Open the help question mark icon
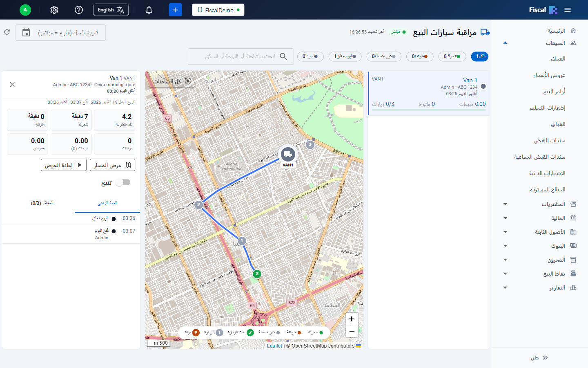588x368 pixels. [79, 10]
